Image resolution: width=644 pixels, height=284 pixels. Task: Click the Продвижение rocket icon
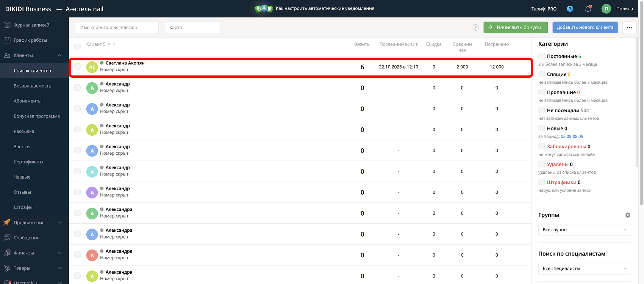click(7, 223)
